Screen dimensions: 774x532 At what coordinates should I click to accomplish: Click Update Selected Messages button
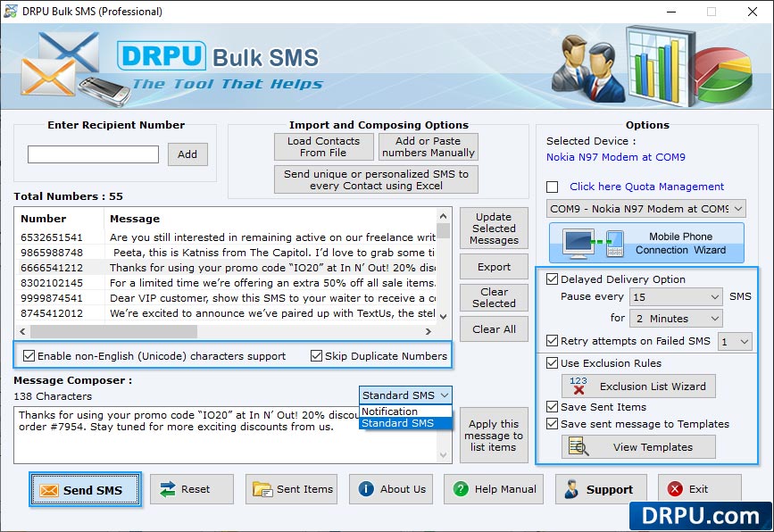pyautogui.click(x=494, y=228)
